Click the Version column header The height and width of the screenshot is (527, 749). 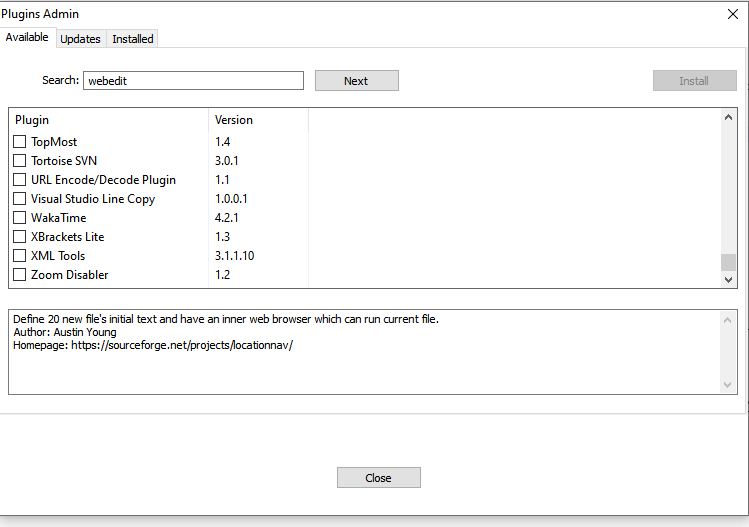[258, 120]
